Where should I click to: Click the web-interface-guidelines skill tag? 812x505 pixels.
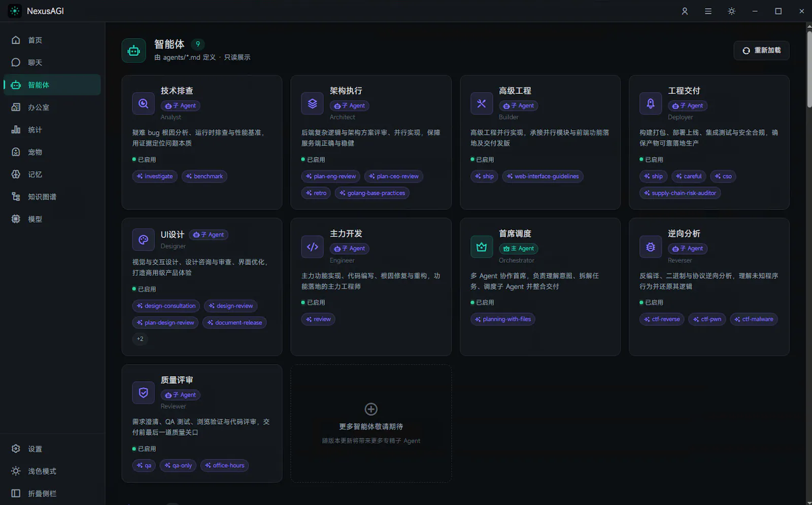543,176
